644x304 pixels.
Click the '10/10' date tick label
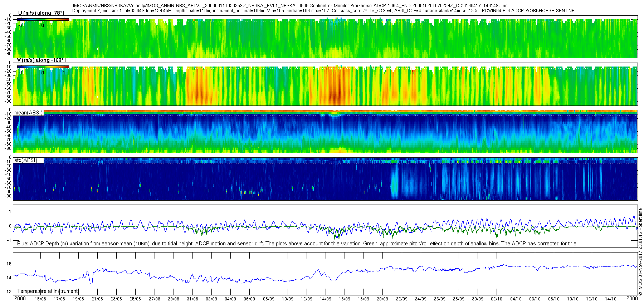(x=573, y=299)
